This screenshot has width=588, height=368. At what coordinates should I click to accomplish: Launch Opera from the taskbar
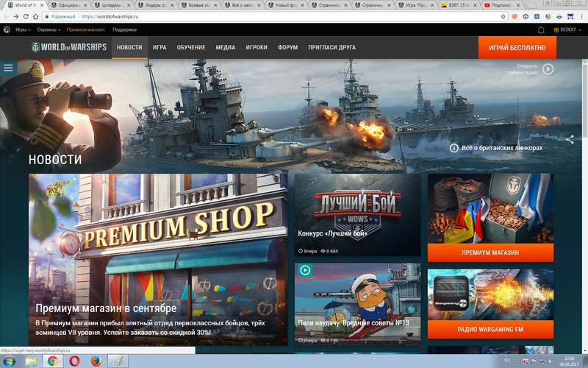coord(74,361)
